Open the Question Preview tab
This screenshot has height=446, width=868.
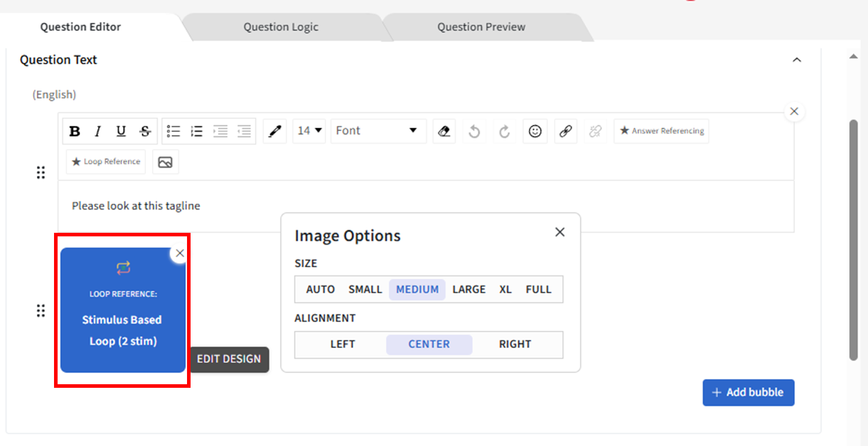(481, 27)
